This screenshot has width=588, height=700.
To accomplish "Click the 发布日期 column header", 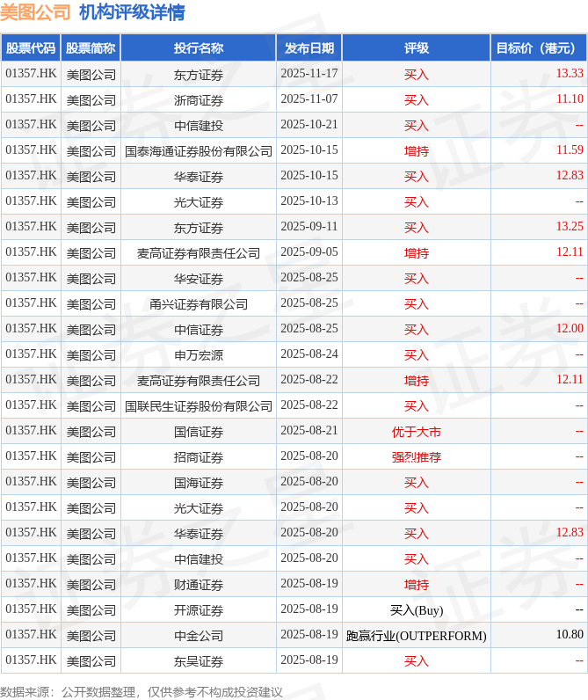I will 309,47.
